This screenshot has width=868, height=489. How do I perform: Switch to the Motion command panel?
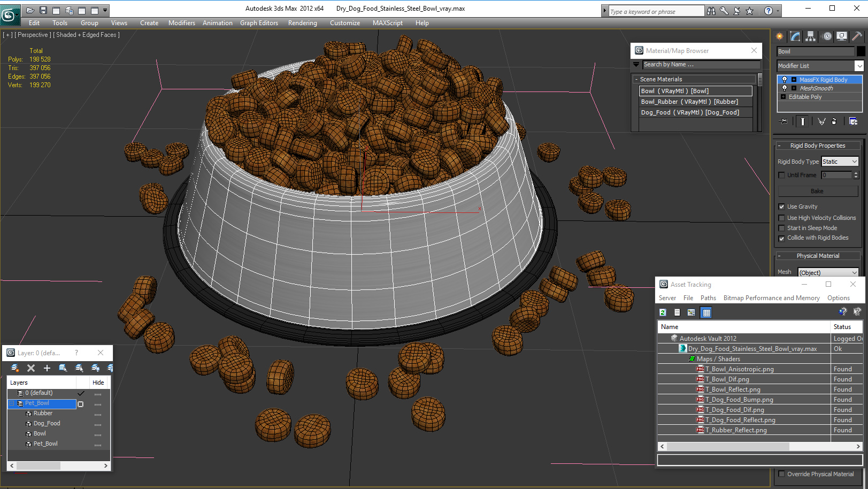pos(827,36)
